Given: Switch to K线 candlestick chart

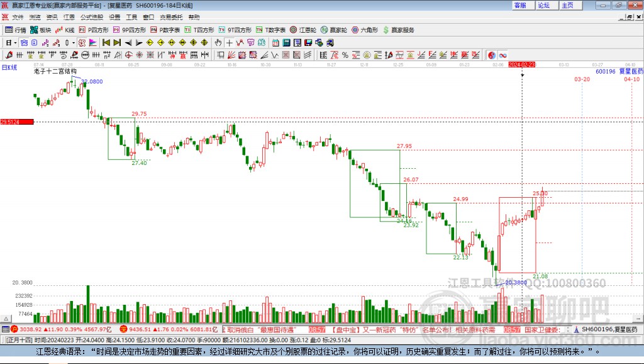Looking at the screenshot, I should [x=65, y=30].
